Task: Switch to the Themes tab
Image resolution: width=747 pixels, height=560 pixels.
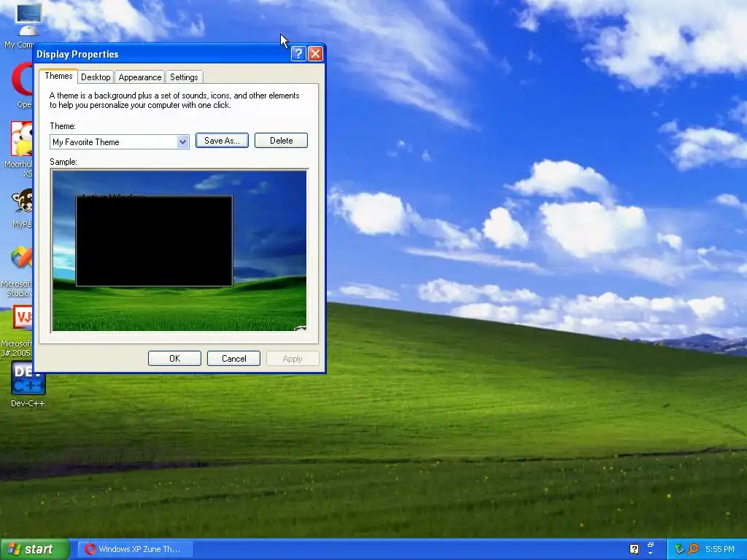Action: click(58, 76)
